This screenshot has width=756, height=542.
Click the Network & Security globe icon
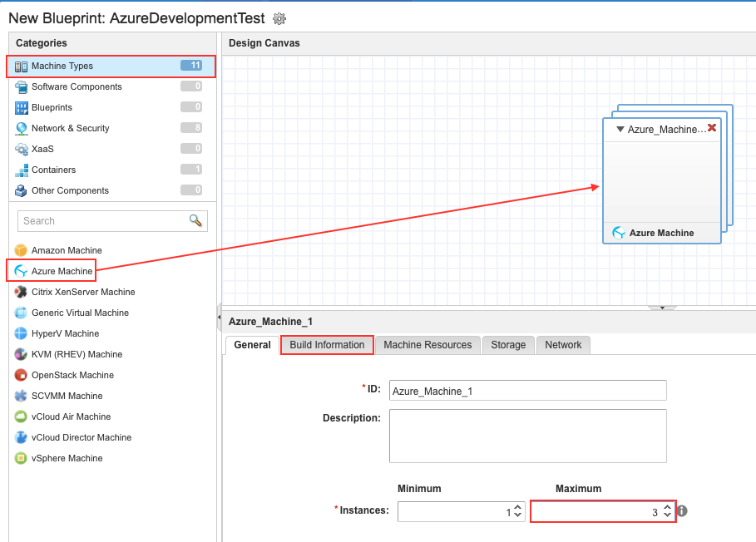(21, 129)
